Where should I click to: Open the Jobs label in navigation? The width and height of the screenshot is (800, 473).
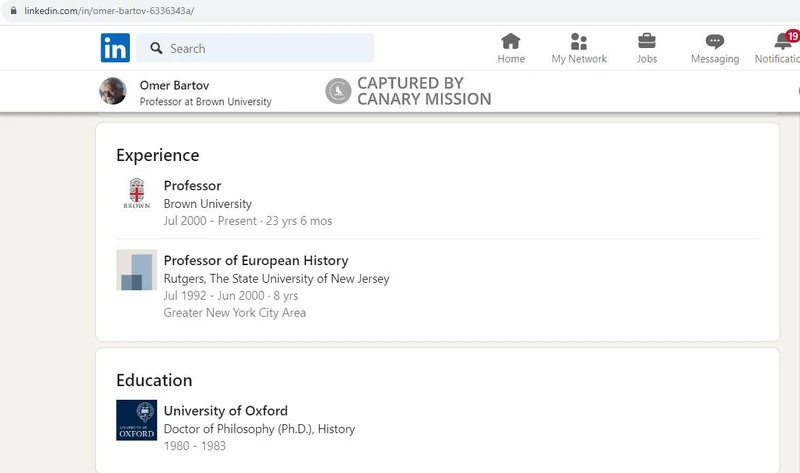(x=647, y=59)
